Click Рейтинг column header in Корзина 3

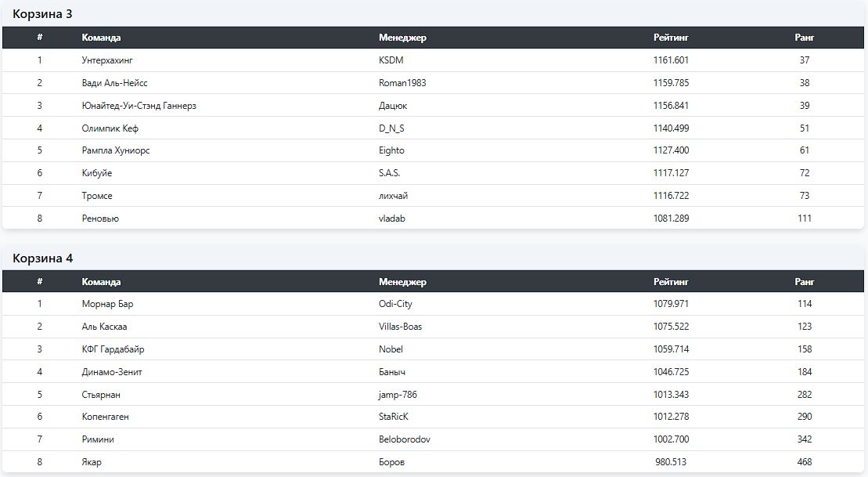(671, 38)
